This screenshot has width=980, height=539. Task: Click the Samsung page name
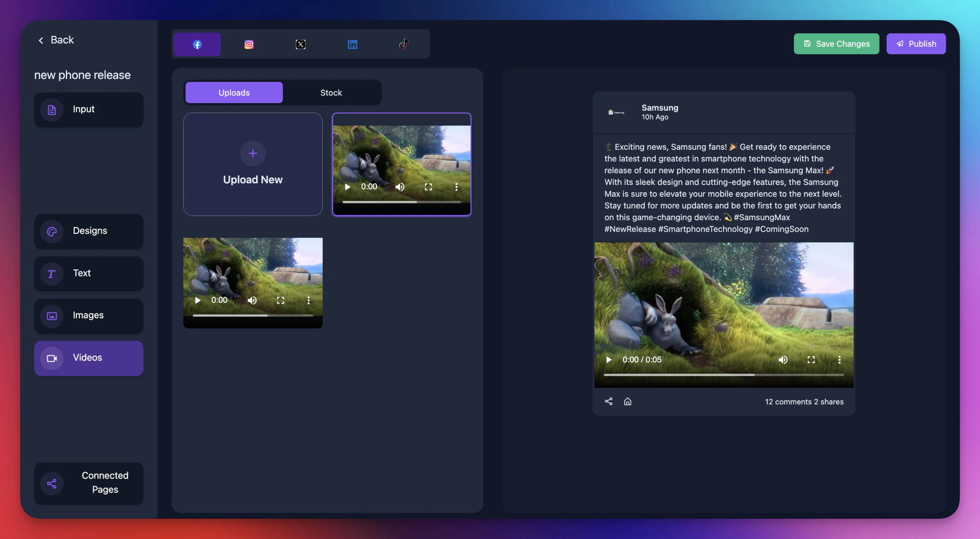click(x=660, y=108)
